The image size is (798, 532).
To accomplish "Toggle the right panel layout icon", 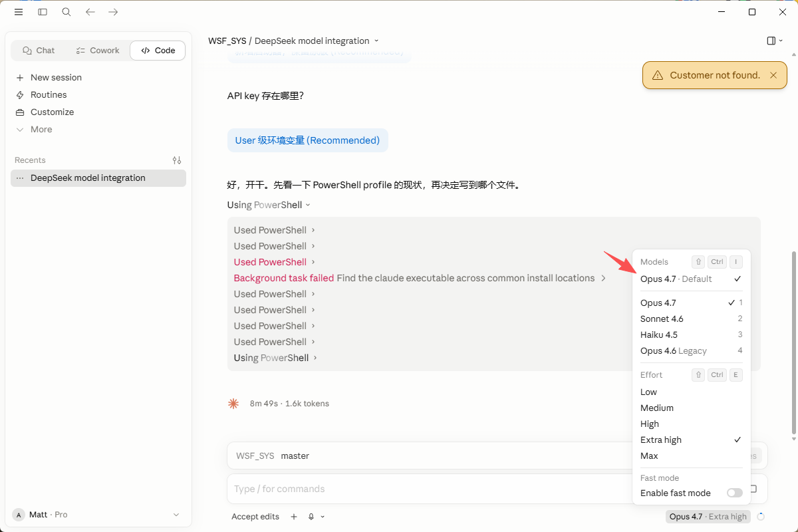I will [771, 41].
